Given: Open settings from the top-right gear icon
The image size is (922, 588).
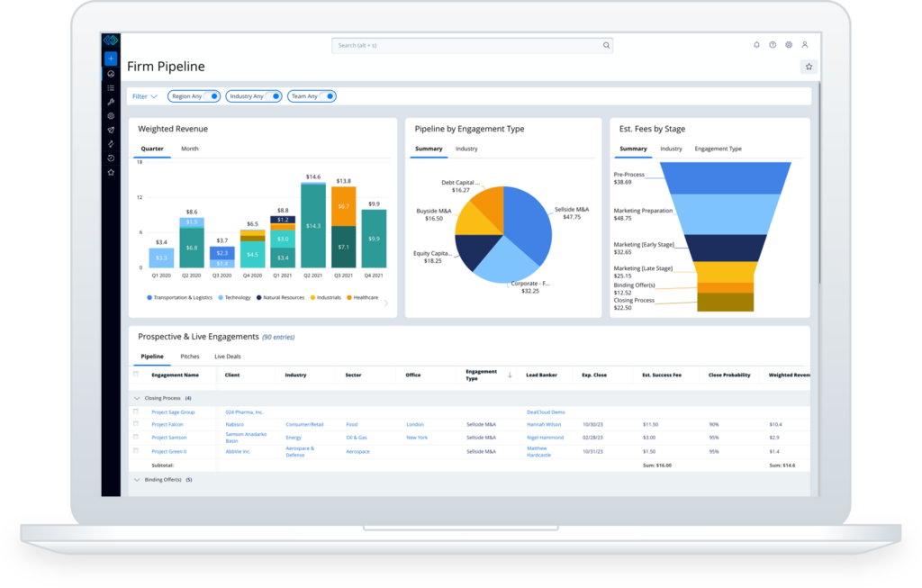Looking at the screenshot, I should pos(789,45).
